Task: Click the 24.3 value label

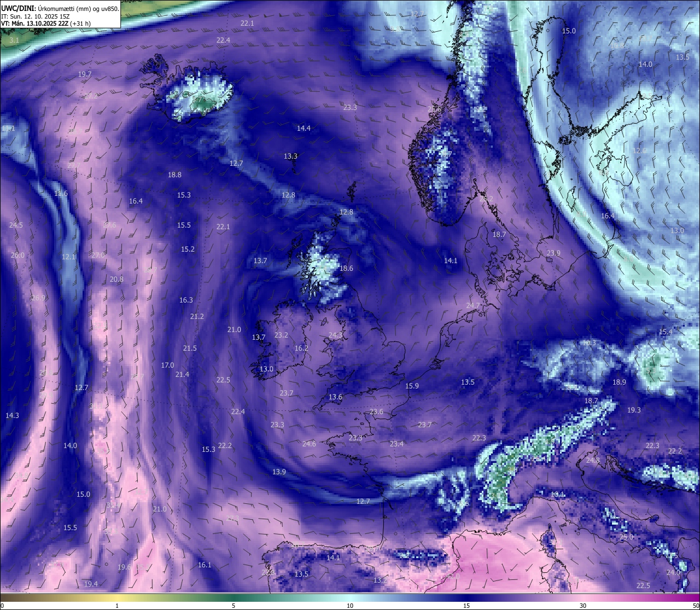Action: (x=335, y=335)
